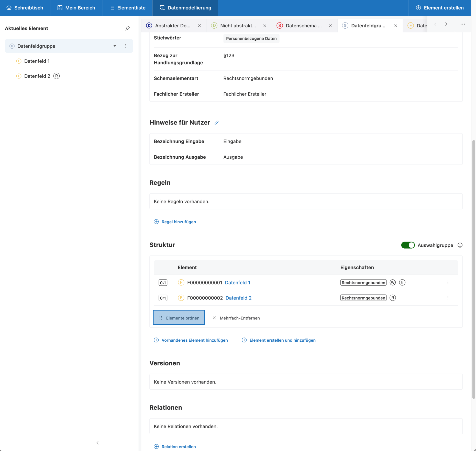The height and width of the screenshot is (451, 476).
Task: Disable the Auswahlgruppe toggle
Action: pos(408,245)
